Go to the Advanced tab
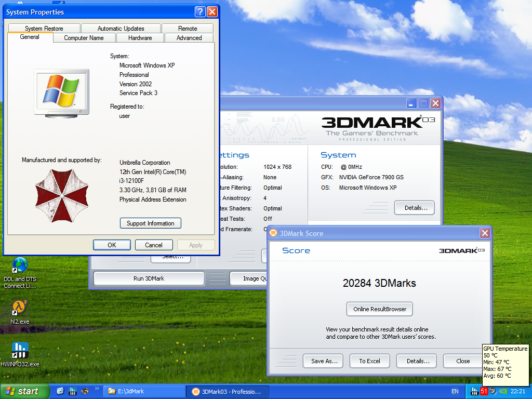Screen dimensions: 532x399 (x=189, y=37)
